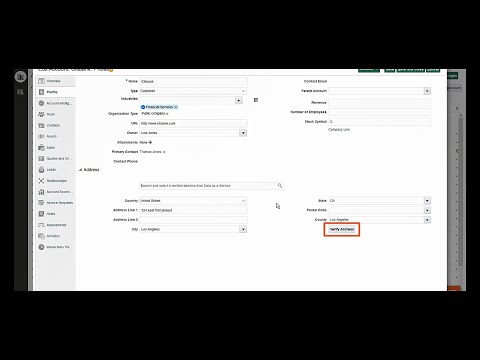
Task: Click the Address Line 2 field
Action: [x=193, y=220]
